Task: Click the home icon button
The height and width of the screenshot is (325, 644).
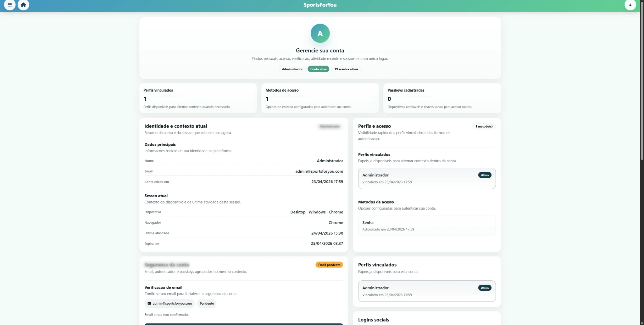Action: (x=23, y=5)
